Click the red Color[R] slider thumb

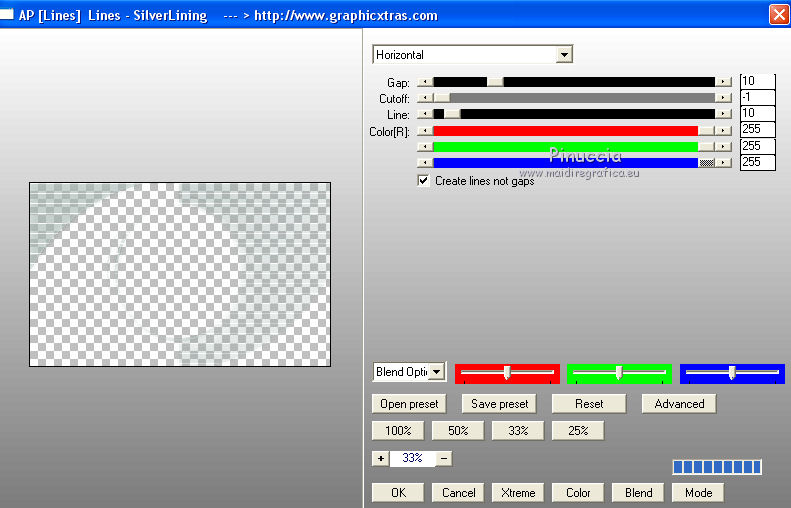tap(707, 131)
